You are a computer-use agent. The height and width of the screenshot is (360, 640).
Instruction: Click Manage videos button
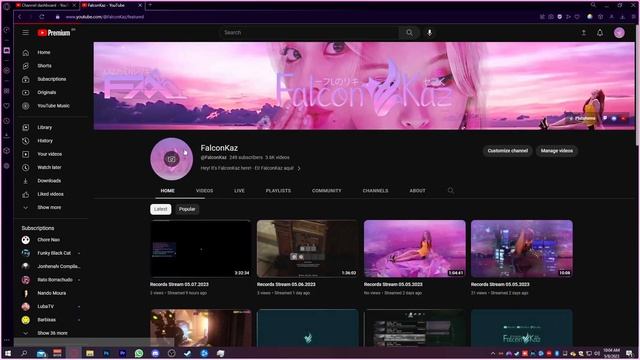(x=557, y=151)
